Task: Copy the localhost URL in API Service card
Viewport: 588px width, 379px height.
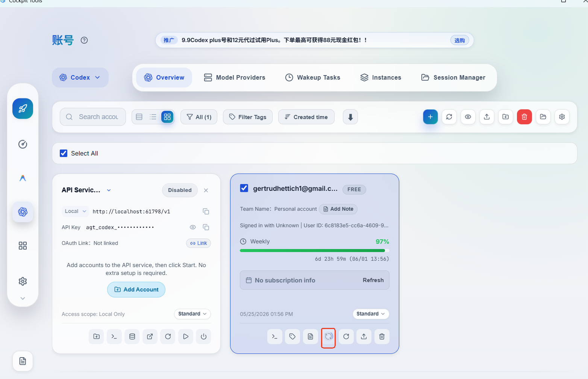Action: (206, 211)
